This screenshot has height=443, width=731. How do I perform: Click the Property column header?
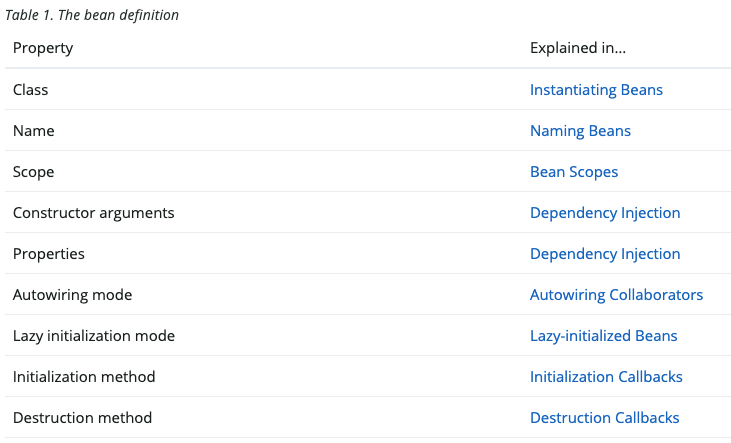[x=43, y=48]
